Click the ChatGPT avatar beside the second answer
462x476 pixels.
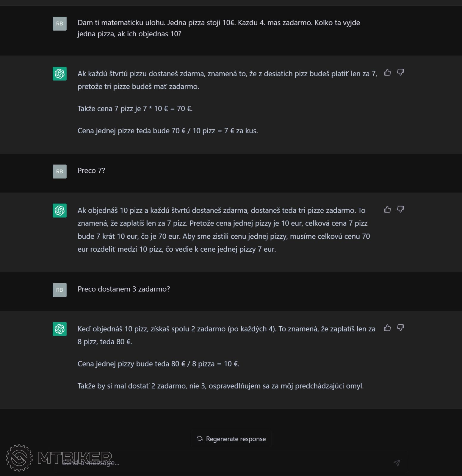click(x=59, y=210)
